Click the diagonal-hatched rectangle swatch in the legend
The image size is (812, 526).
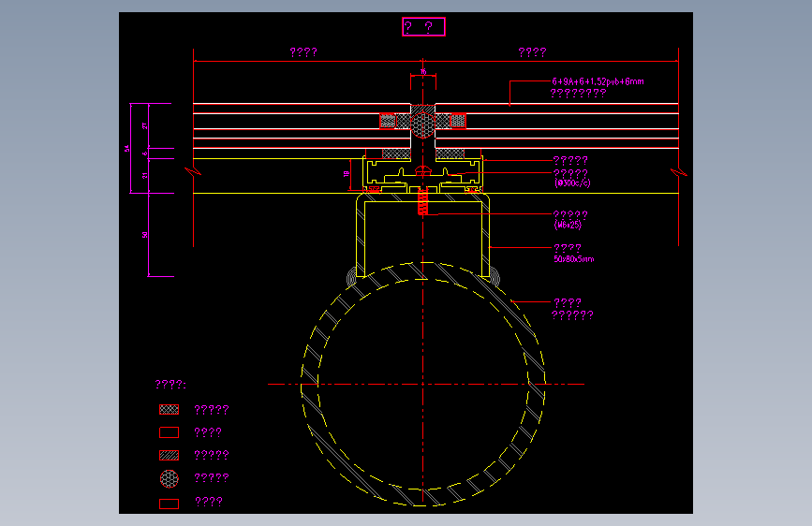click(169, 455)
